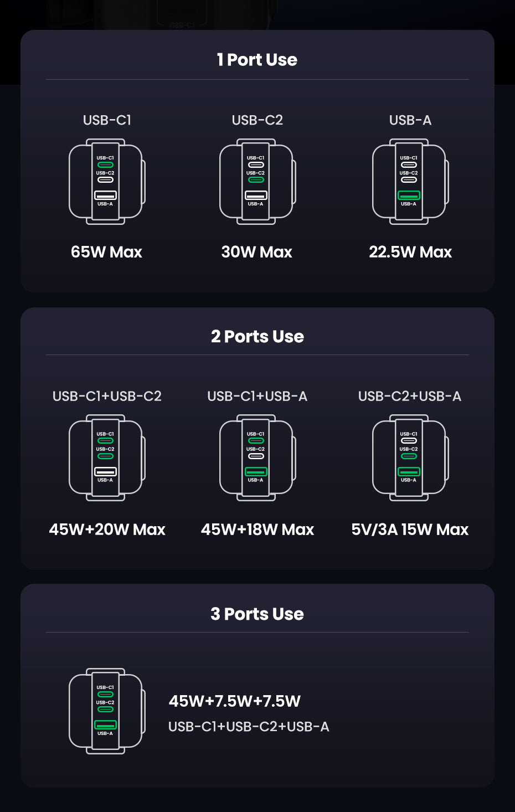Select the "45W+18W Max" label
Viewport: 515px width, 812px height.
[257, 530]
